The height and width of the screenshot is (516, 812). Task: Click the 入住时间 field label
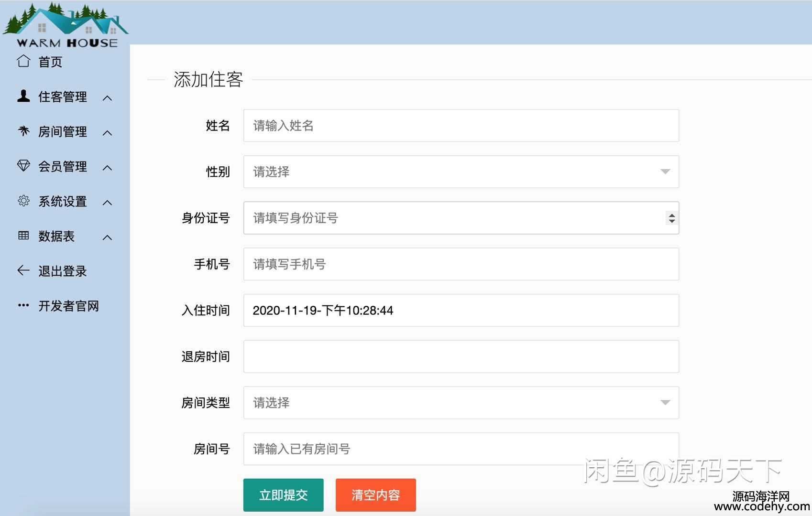(206, 310)
